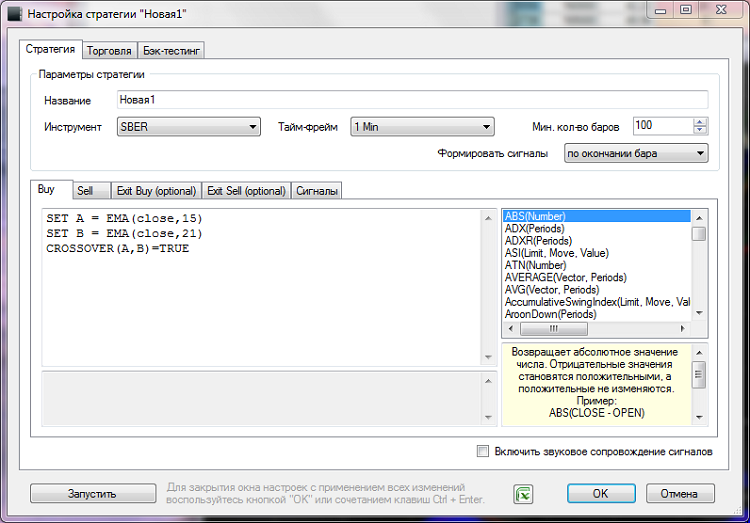This screenshot has width=750, height=523.
Task: Select AVERAGE(Vector, Periods) function
Action: pyautogui.click(x=596, y=278)
